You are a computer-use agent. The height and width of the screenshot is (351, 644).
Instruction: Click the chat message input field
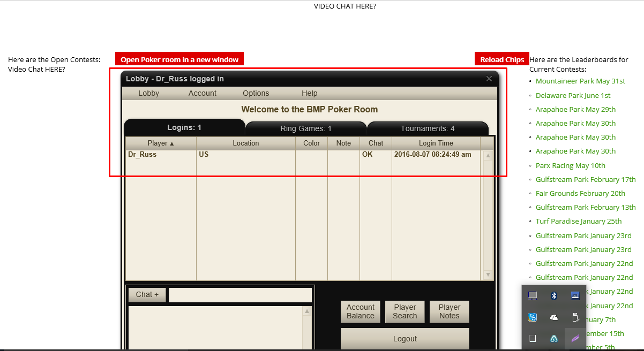(240, 294)
